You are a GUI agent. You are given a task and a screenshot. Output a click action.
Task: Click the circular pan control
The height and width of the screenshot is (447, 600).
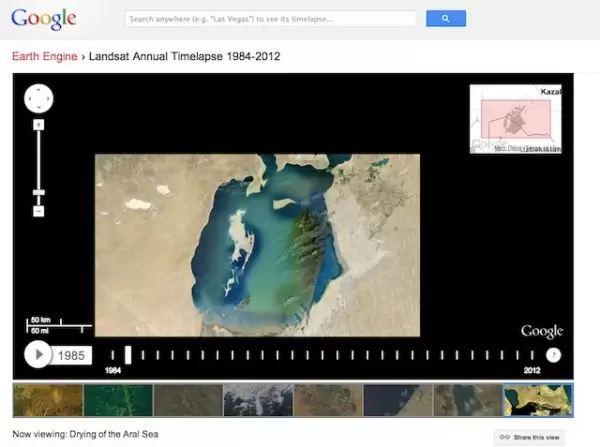(x=38, y=98)
